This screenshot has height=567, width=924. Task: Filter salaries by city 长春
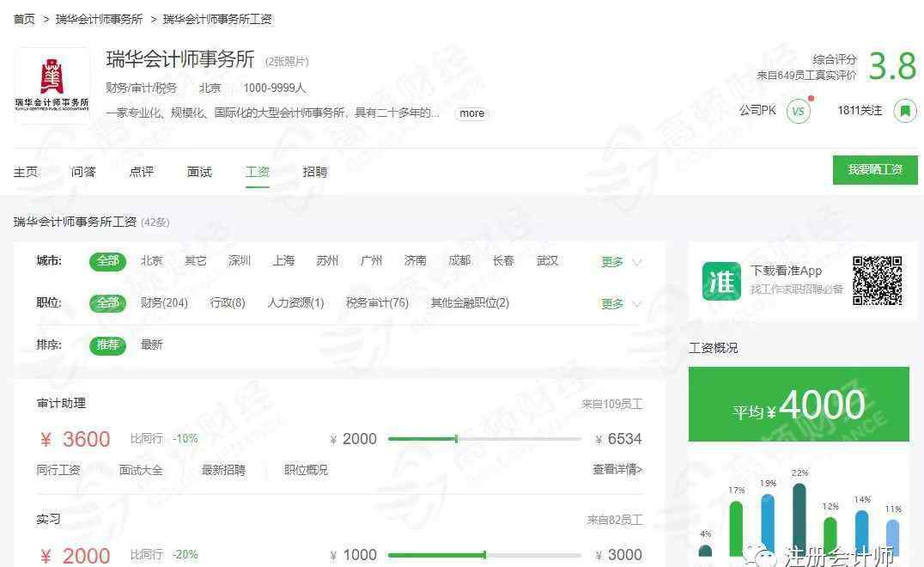503,260
